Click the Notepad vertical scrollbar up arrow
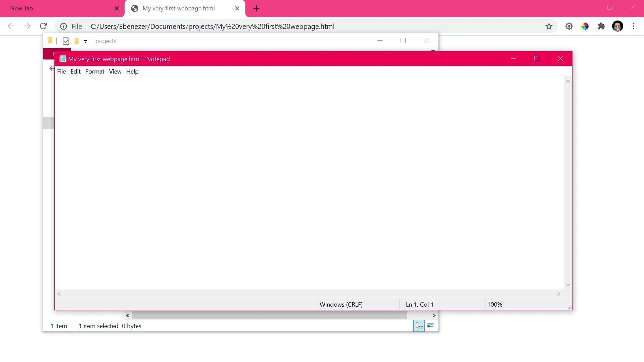Image resolution: width=644 pixels, height=362 pixels. [x=568, y=81]
